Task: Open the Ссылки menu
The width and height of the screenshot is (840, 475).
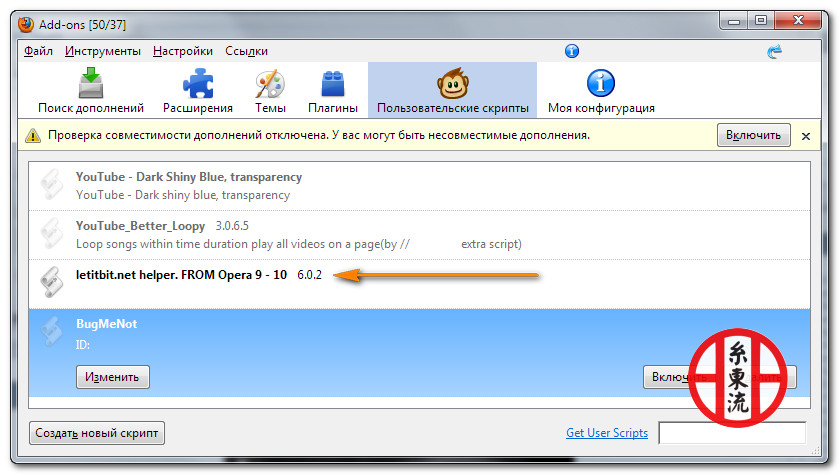Action: (246, 51)
